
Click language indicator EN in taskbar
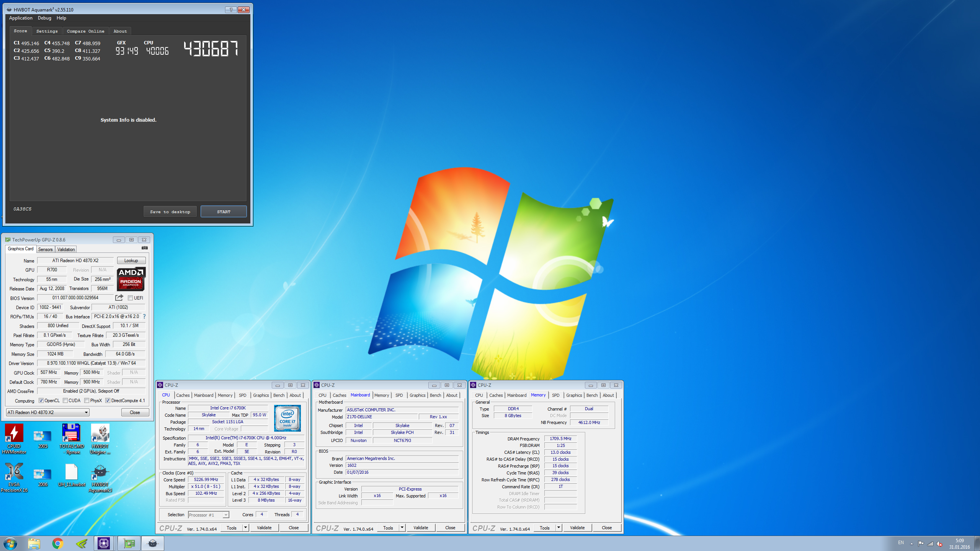[901, 543]
